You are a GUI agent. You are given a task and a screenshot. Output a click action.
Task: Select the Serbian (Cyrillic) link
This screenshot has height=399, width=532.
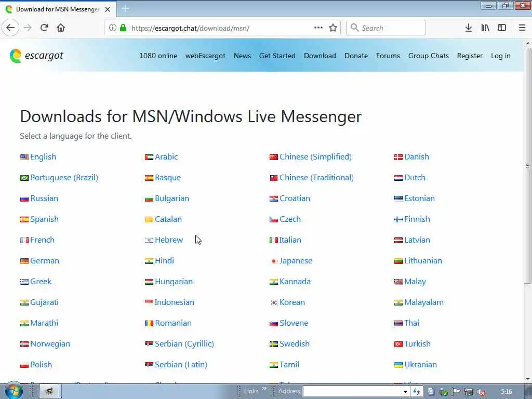[184, 344]
